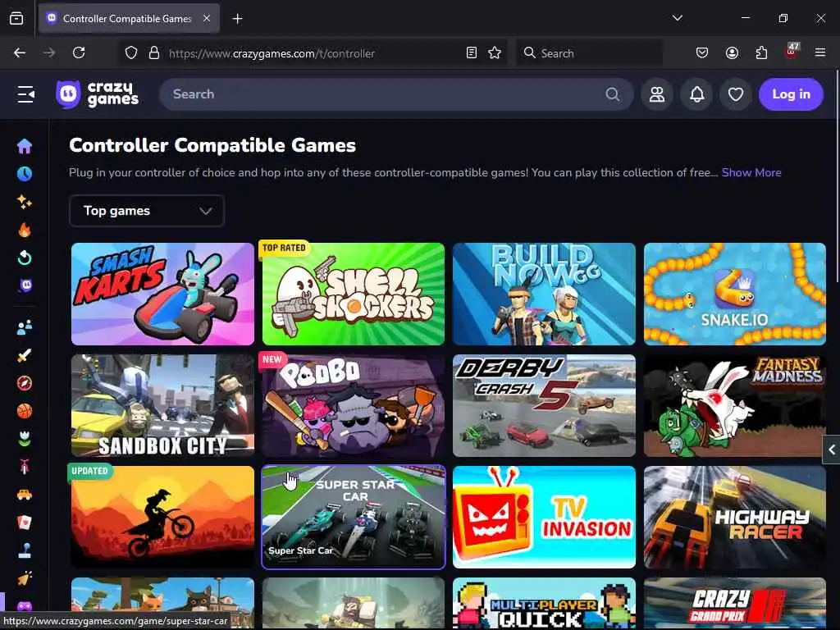Open the Shell Shockers game
The width and height of the screenshot is (840, 630).
[354, 294]
